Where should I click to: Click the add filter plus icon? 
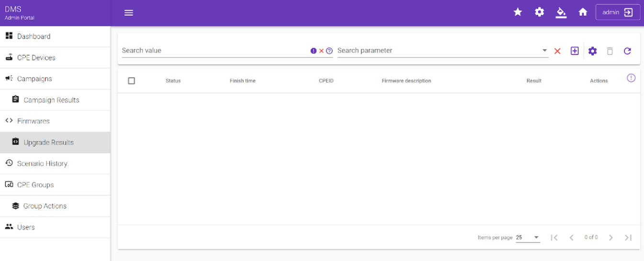point(575,51)
